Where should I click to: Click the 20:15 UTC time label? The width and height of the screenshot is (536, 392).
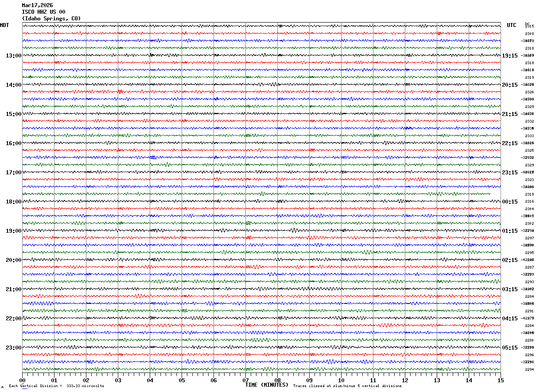click(x=510, y=85)
